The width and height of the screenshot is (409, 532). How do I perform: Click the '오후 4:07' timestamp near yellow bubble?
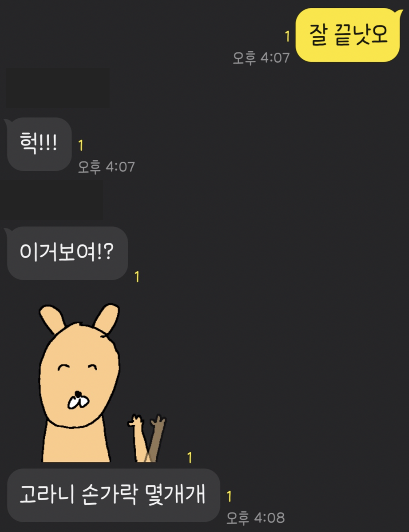(x=261, y=58)
